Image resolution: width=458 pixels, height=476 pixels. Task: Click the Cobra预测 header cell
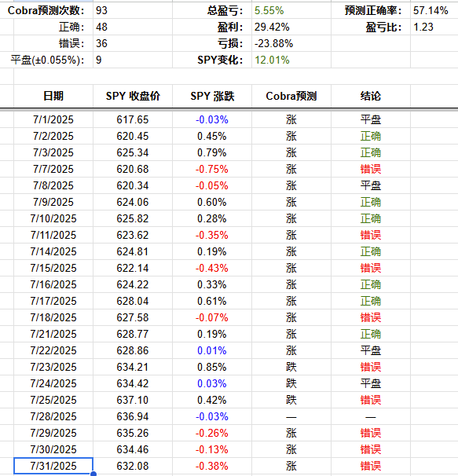click(291, 96)
